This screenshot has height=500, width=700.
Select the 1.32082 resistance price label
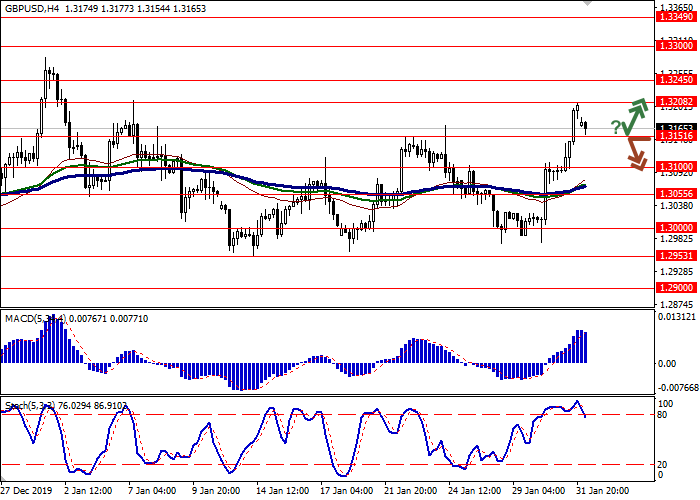click(675, 102)
